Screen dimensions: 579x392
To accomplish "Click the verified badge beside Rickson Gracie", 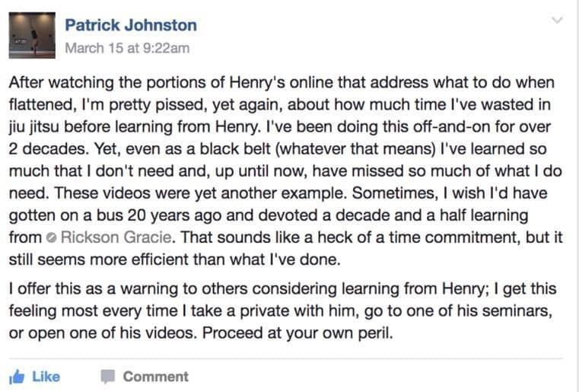I will click(x=51, y=237).
